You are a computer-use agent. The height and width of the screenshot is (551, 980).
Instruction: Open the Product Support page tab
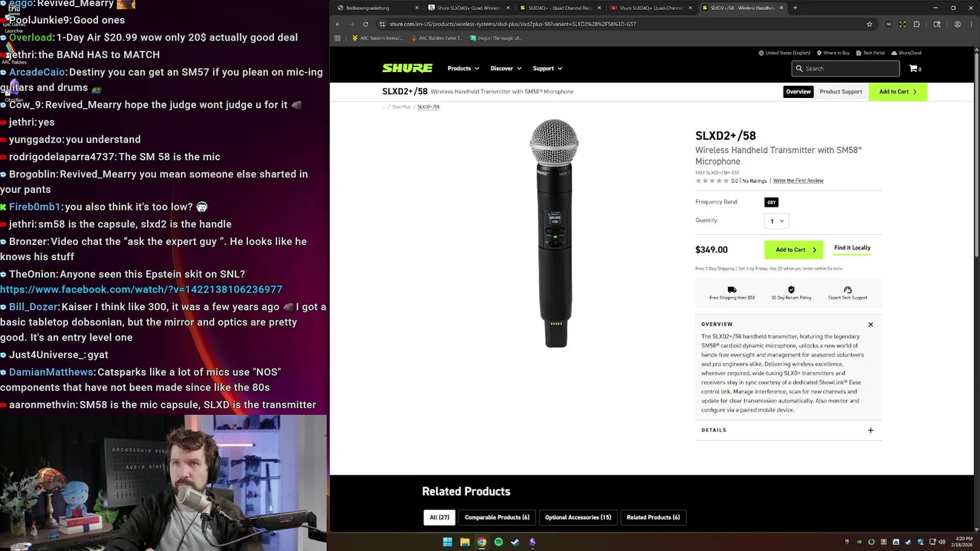(x=841, y=91)
